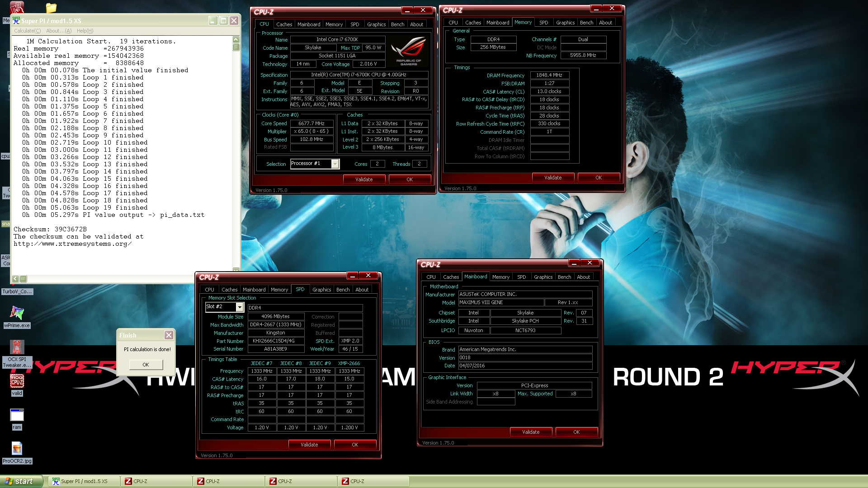The image size is (868, 488).
Task: Click the XMP-2666 timings column header
Action: coord(349,363)
